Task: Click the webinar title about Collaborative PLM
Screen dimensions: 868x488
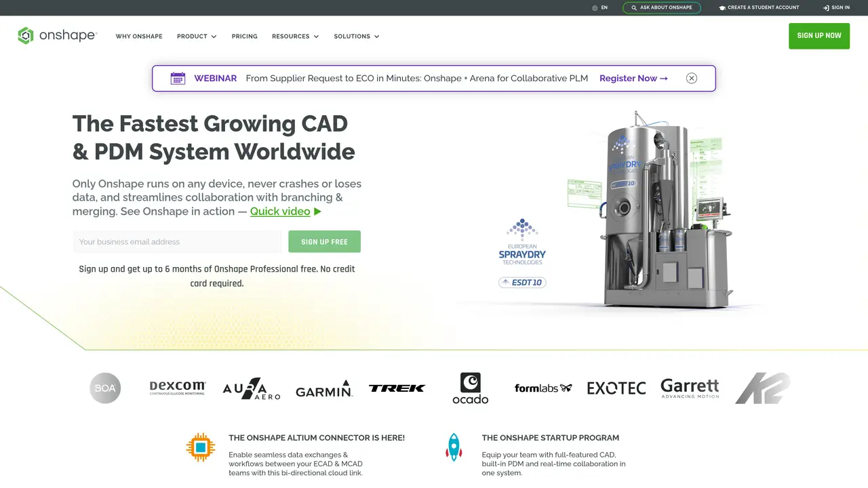Action: 417,79
